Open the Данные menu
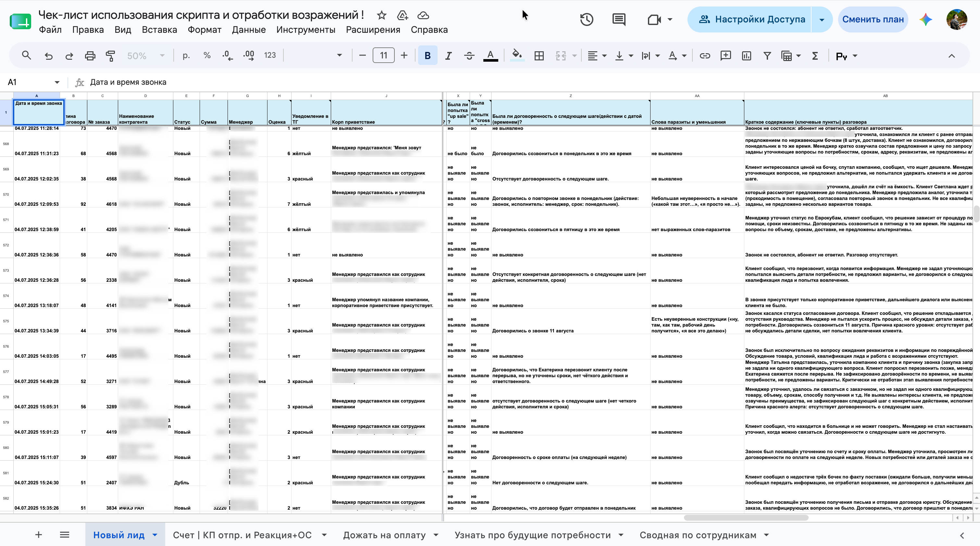 (248, 30)
